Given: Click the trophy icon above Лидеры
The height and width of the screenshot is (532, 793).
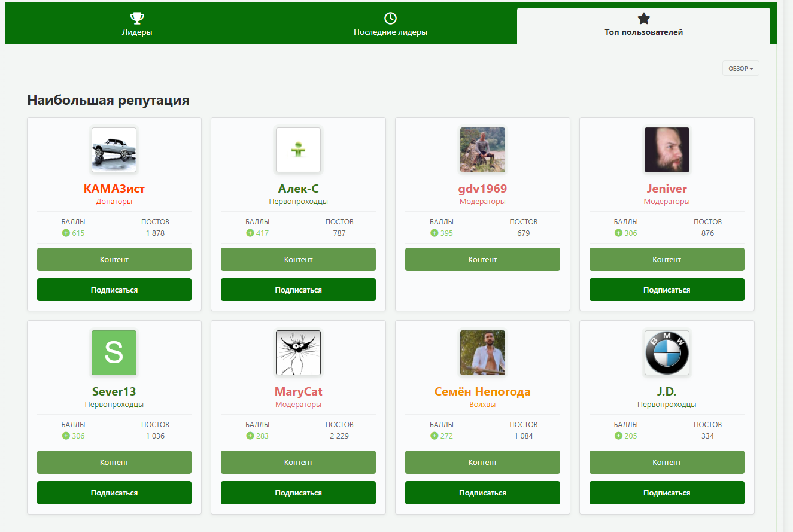Looking at the screenshot, I should (137, 18).
